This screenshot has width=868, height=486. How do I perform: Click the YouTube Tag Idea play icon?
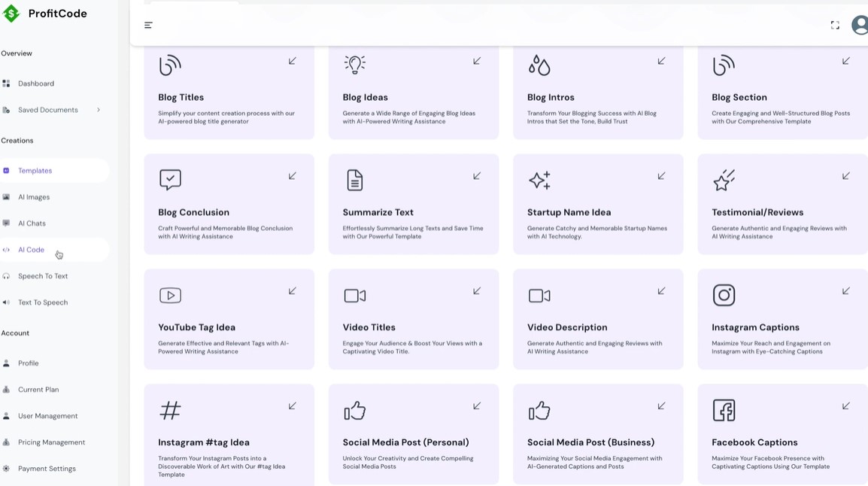click(170, 295)
